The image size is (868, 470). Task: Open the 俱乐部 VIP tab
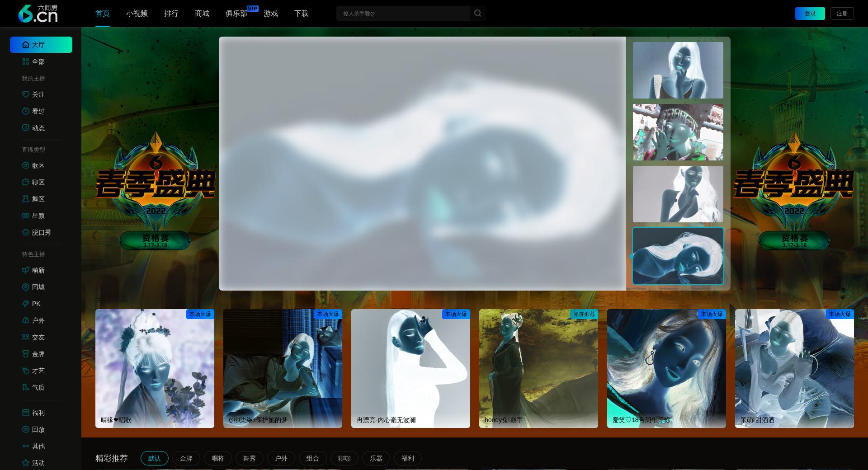point(236,14)
